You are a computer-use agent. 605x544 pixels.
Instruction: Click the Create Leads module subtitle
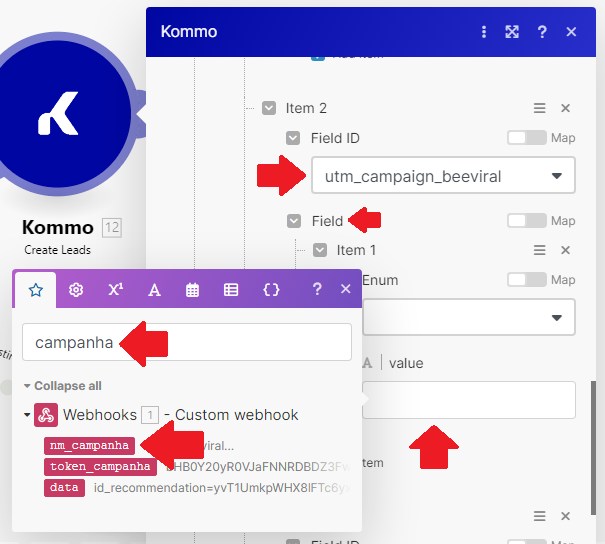click(57, 250)
